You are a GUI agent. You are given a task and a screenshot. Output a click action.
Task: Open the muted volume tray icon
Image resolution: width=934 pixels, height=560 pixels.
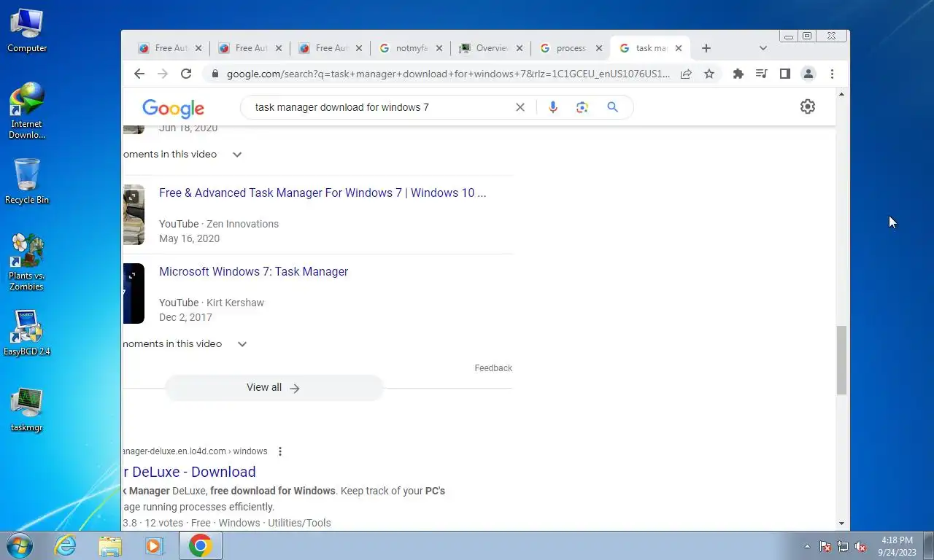[860, 546]
